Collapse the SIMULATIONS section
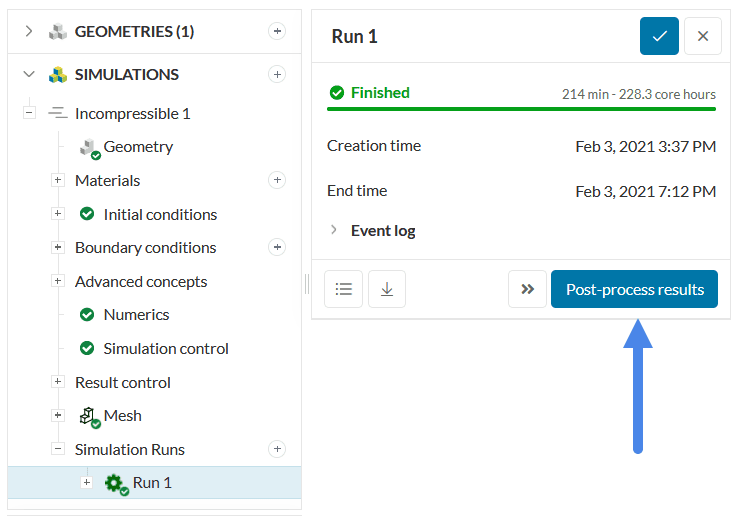The height and width of the screenshot is (516, 755). point(29,74)
